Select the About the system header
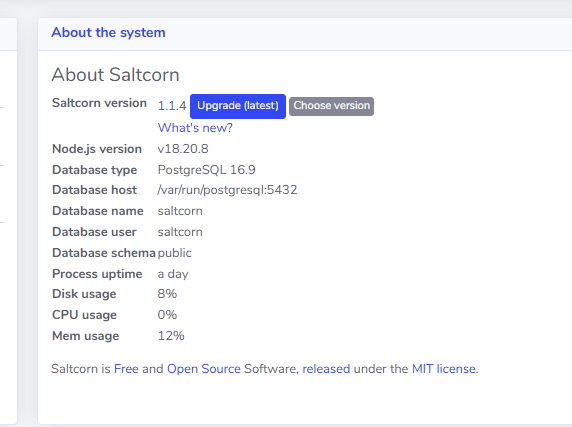Image resolution: width=572 pixels, height=427 pixels. pyautogui.click(x=108, y=32)
